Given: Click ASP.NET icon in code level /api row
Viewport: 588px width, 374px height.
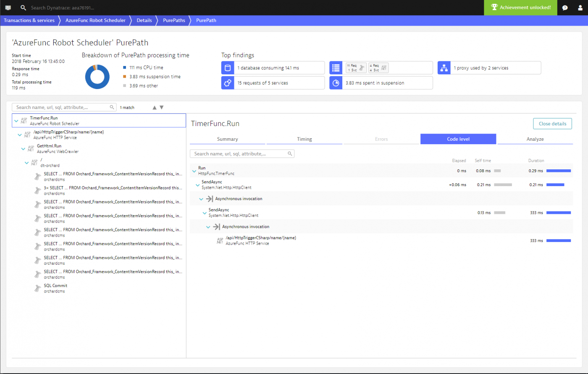Looking at the screenshot, I should click(220, 240).
